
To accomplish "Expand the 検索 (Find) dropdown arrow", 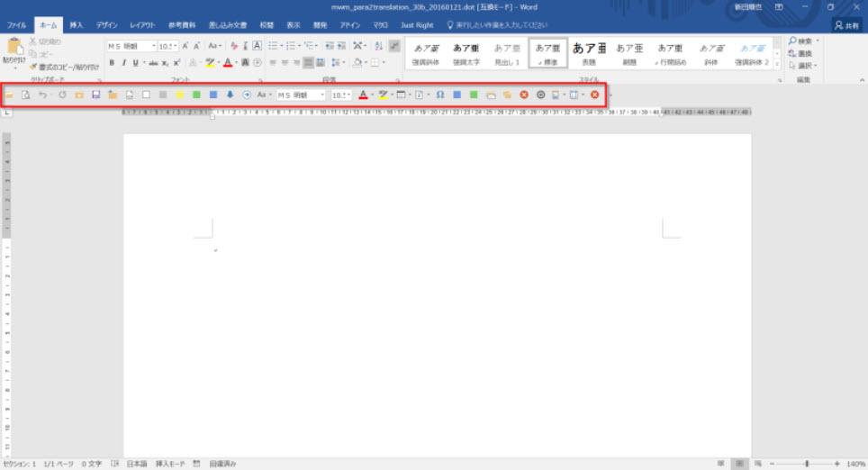I will 818,41.
